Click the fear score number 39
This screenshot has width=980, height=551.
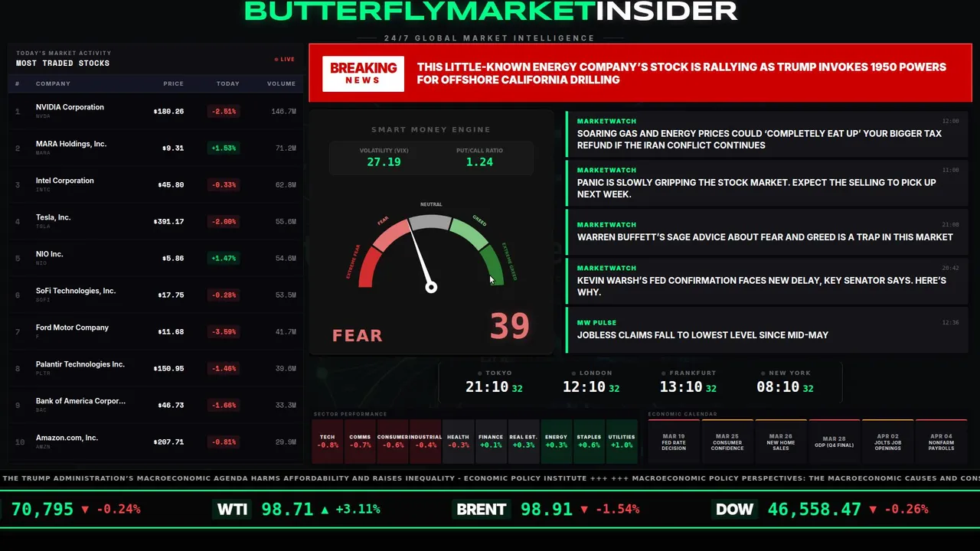(x=510, y=326)
